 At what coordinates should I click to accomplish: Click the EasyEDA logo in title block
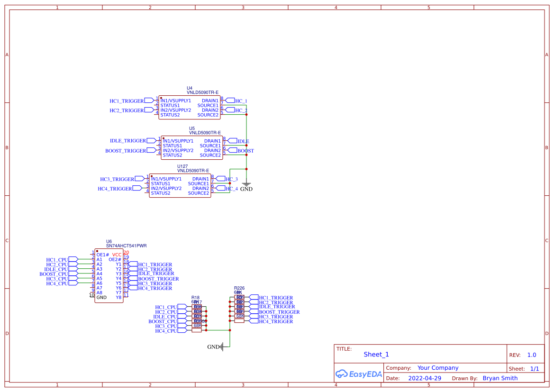[359, 374]
